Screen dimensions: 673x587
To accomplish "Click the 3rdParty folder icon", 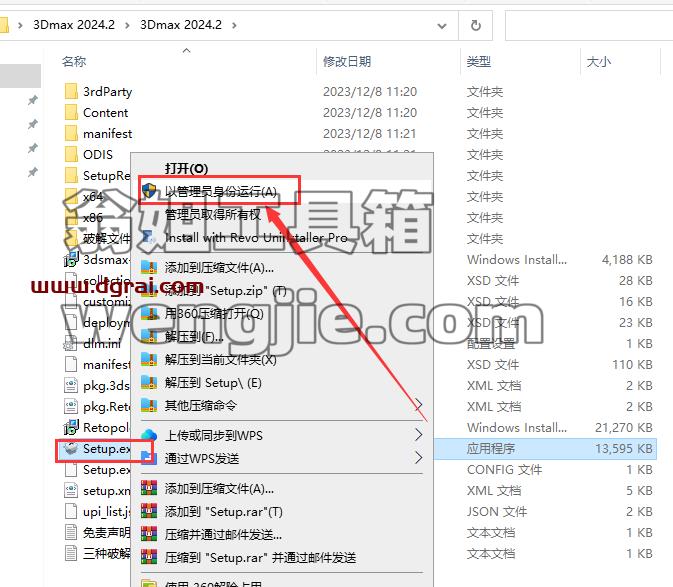I will click(x=71, y=91).
